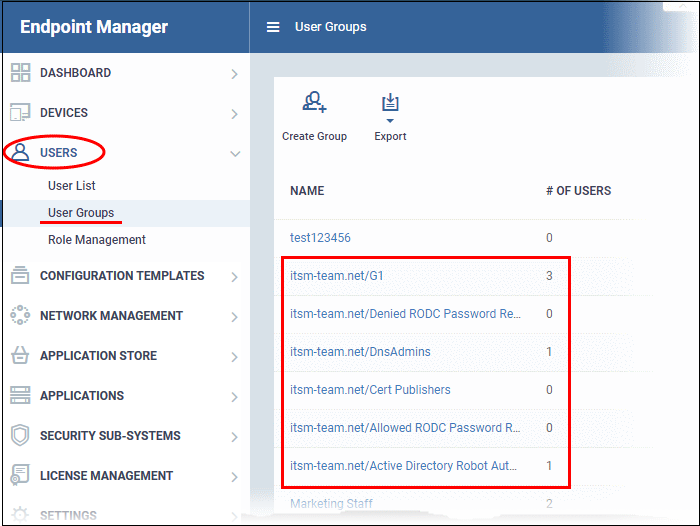Click the user count for test123456

click(549, 238)
